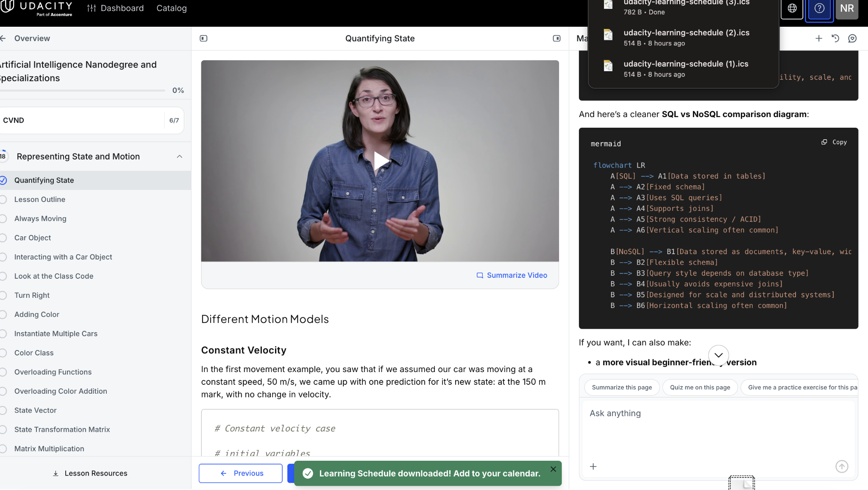This screenshot has height=490, width=868.
Task: Click the scroll-to-bottom chevron in chat
Action: 718,355
